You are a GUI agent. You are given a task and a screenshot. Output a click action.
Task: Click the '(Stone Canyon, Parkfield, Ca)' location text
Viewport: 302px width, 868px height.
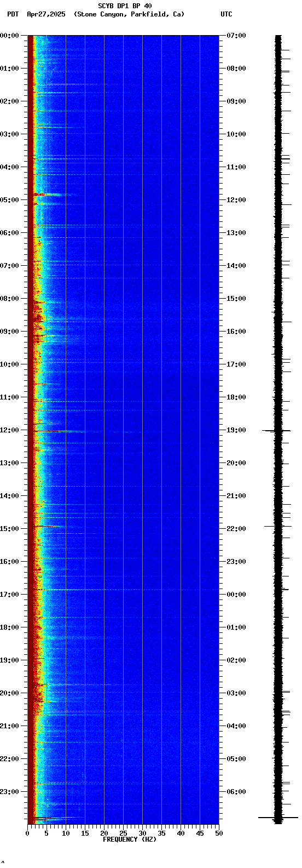[x=129, y=14]
